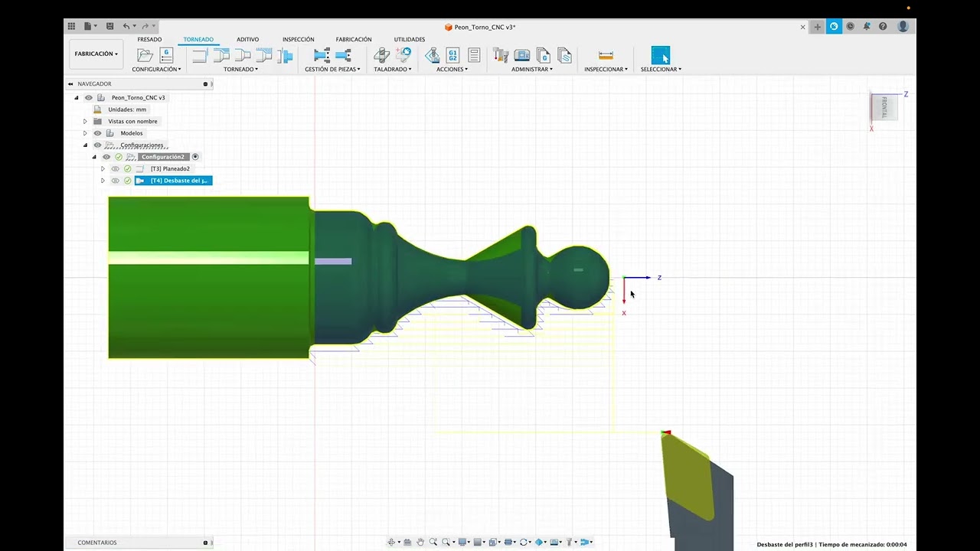Expand the Vistas con nombre tree node

(x=85, y=121)
